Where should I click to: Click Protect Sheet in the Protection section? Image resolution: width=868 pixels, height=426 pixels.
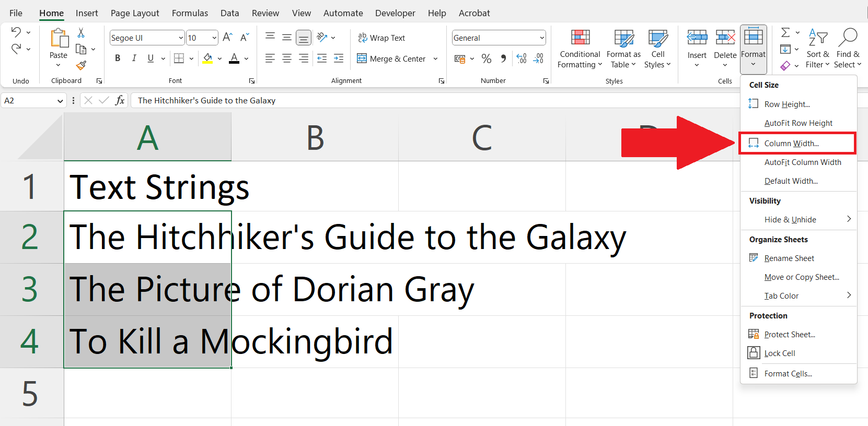pyautogui.click(x=789, y=335)
